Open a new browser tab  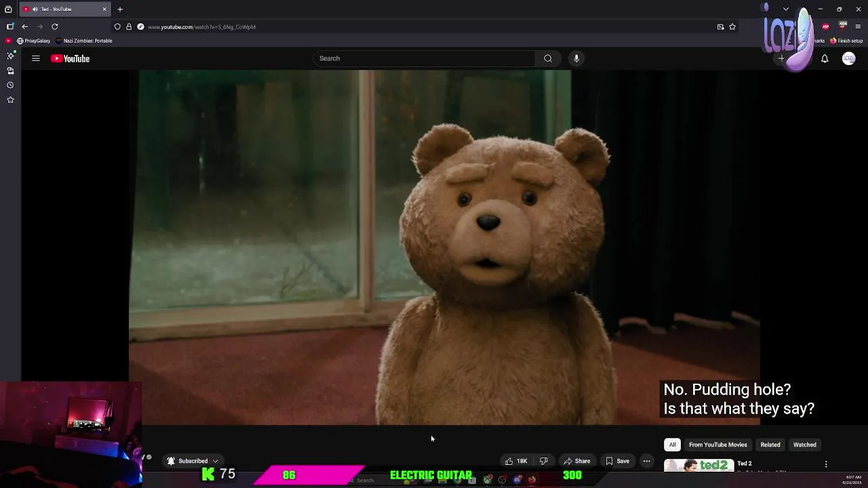[120, 9]
